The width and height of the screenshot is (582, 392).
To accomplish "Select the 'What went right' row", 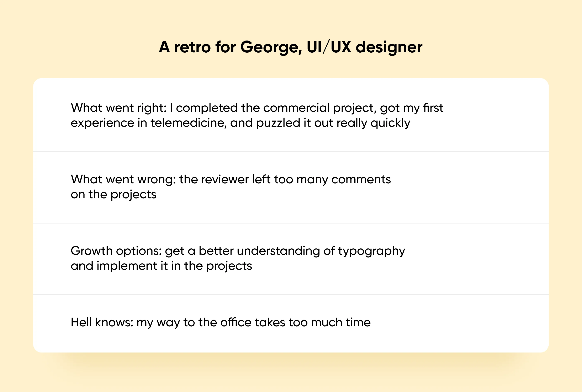I will pos(291,115).
